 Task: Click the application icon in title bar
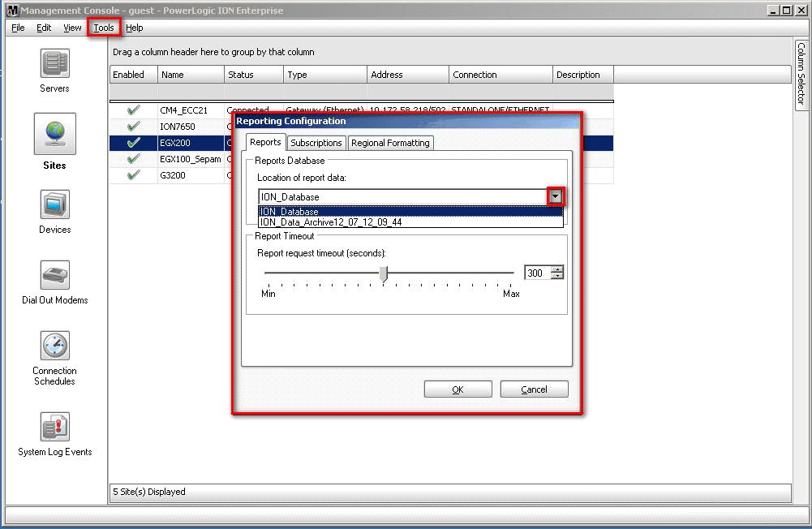(13, 11)
